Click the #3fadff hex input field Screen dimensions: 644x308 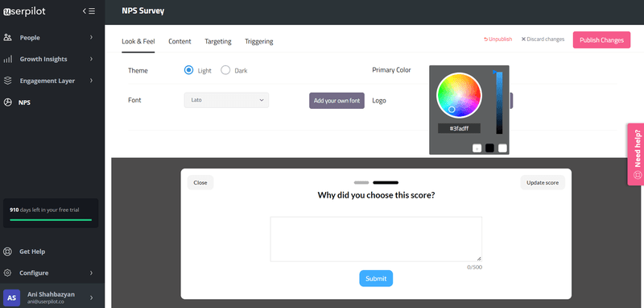tap(459, 128)
